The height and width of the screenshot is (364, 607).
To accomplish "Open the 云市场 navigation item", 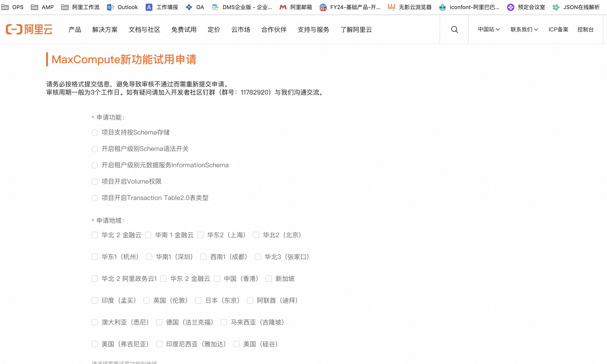I will [x=241, y=30].
